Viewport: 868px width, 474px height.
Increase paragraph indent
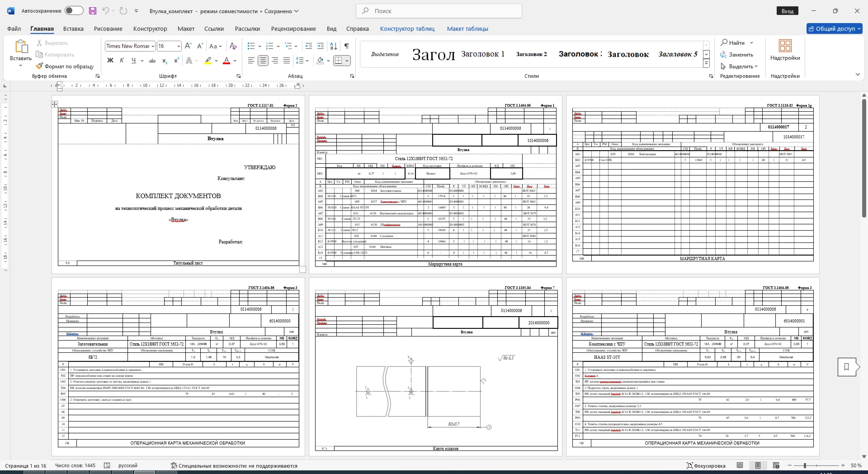(321, 46)
